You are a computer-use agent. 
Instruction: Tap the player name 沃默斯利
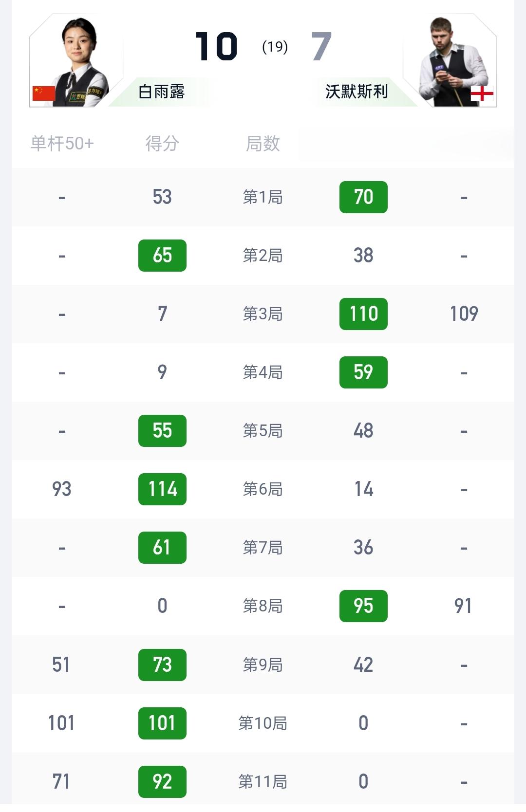(357, 92)
